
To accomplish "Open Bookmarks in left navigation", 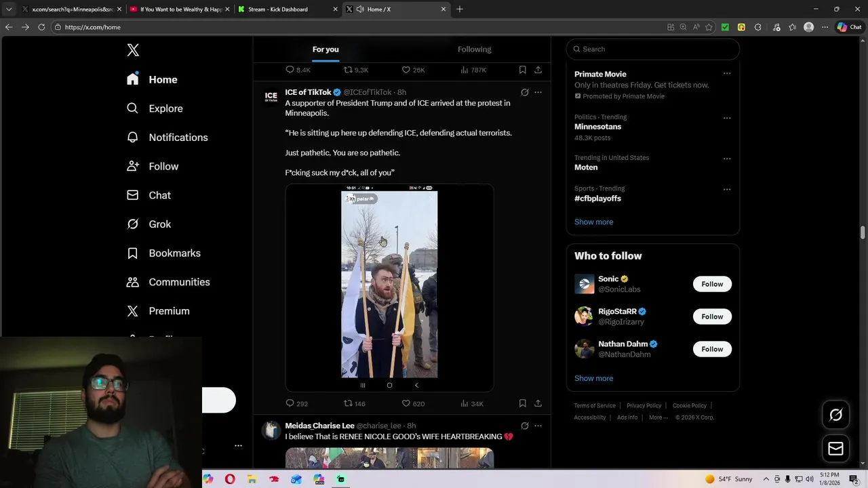I will (163, 253).
